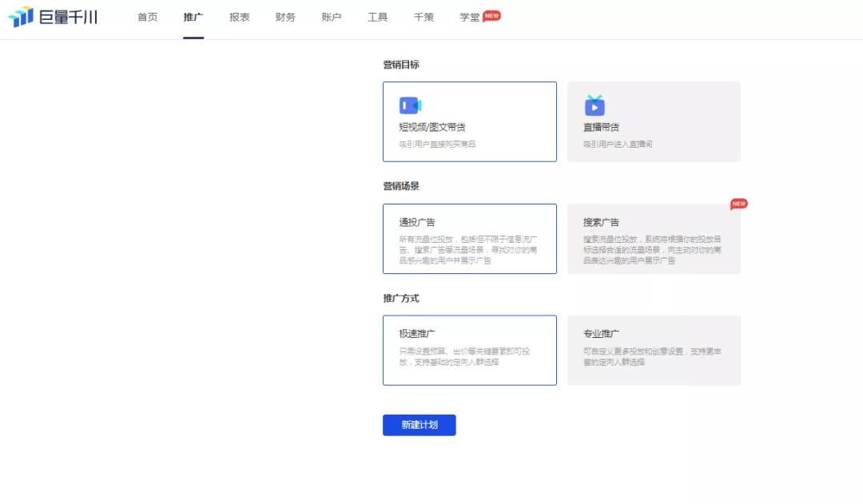Open the 报表 menu

[x=240, y=18]
